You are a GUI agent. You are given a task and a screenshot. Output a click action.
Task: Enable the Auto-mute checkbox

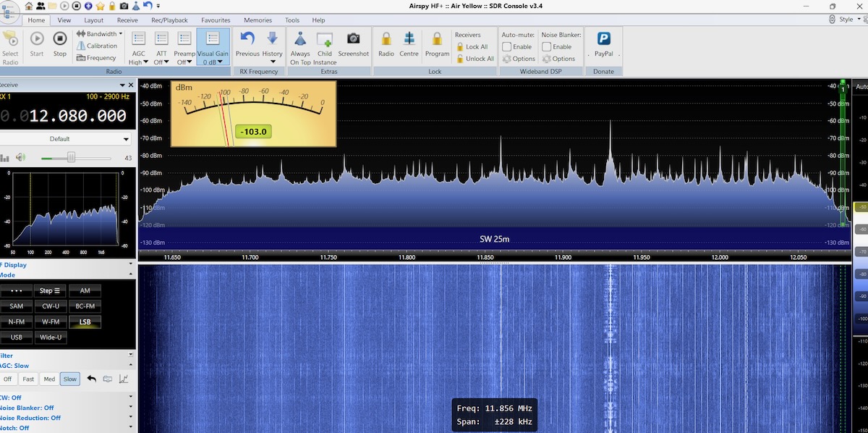click(507, 46)
